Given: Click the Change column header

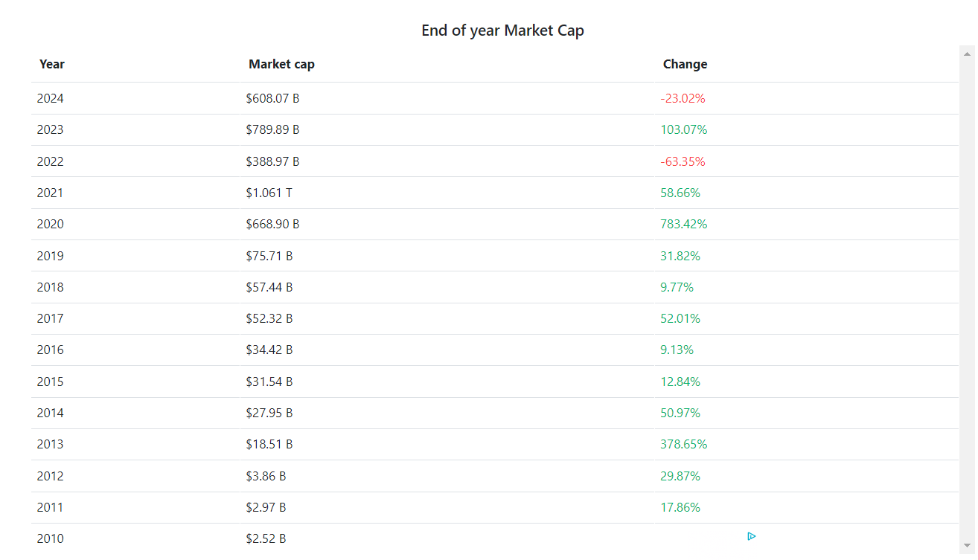Looking at the screenshot, I should 685,64.
